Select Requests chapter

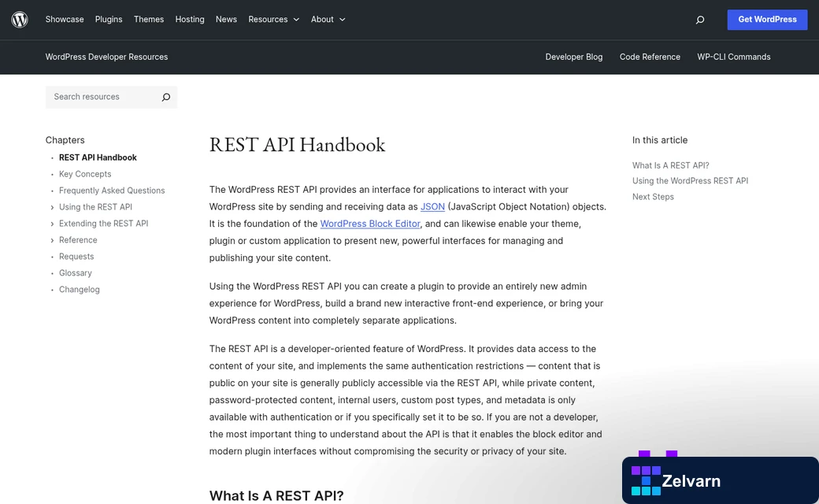[76, 257]
